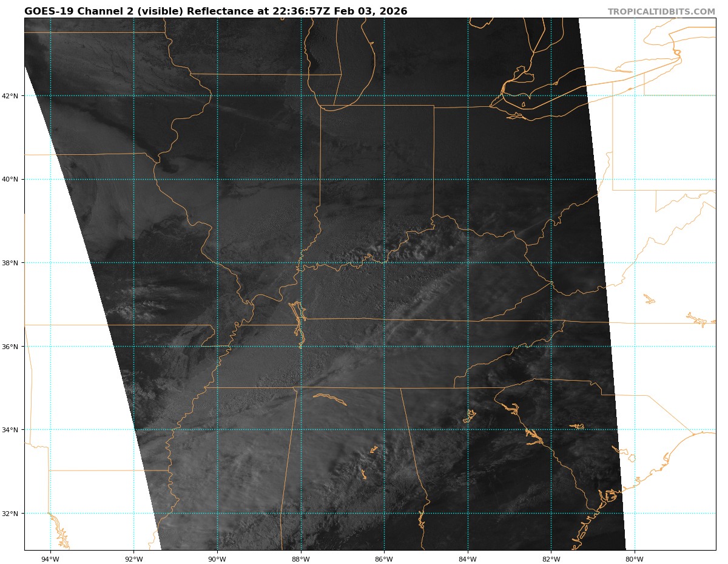Viewport: 728px width, 564px height.
Task: Click the GOES-19 Channel 2 image title
Action: [215, 12]
